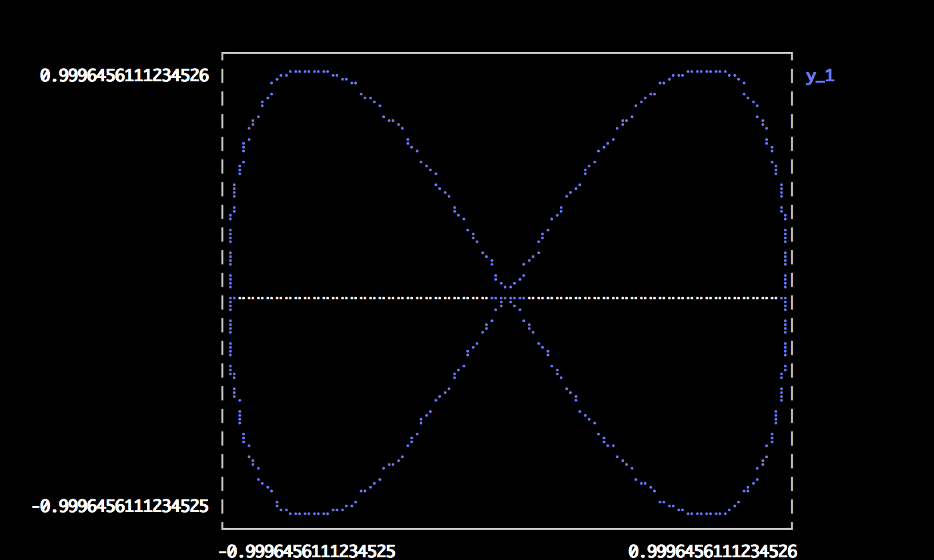Click the leftmost edge of the blue curve
Image resolution: width=934 pixels, height=560 pixels.
click(231, 298)
